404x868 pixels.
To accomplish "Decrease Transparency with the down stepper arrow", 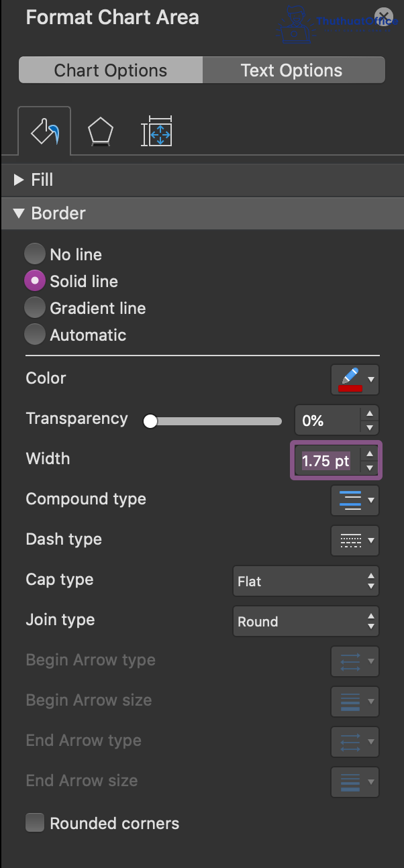I will (369, 427).
